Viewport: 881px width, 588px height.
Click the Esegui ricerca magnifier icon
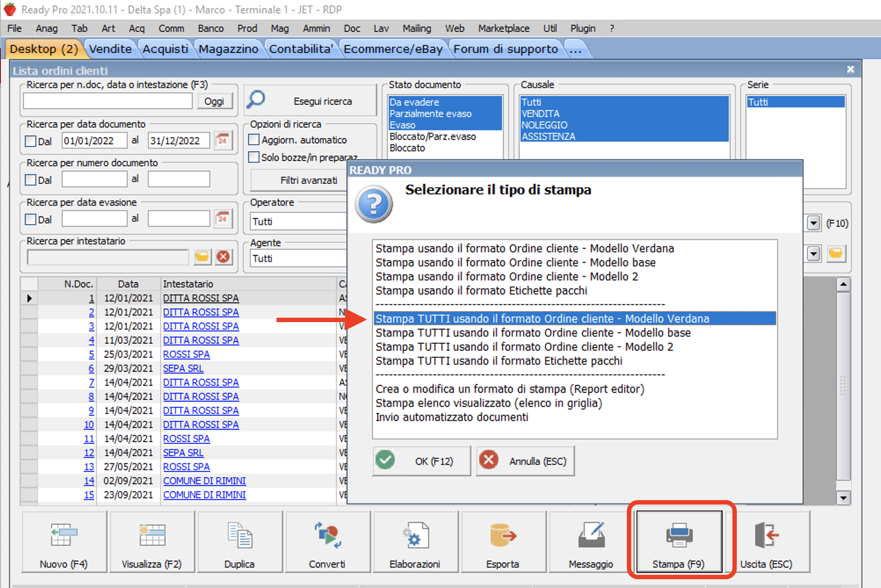(256, 100)
